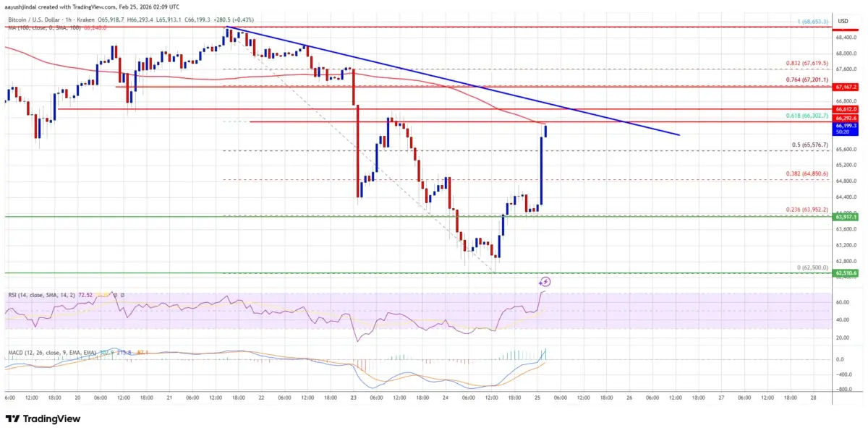Open the 1h timeframe selector in the title
Viewport: 868px width, 433px height.
[x=68, y=21]
